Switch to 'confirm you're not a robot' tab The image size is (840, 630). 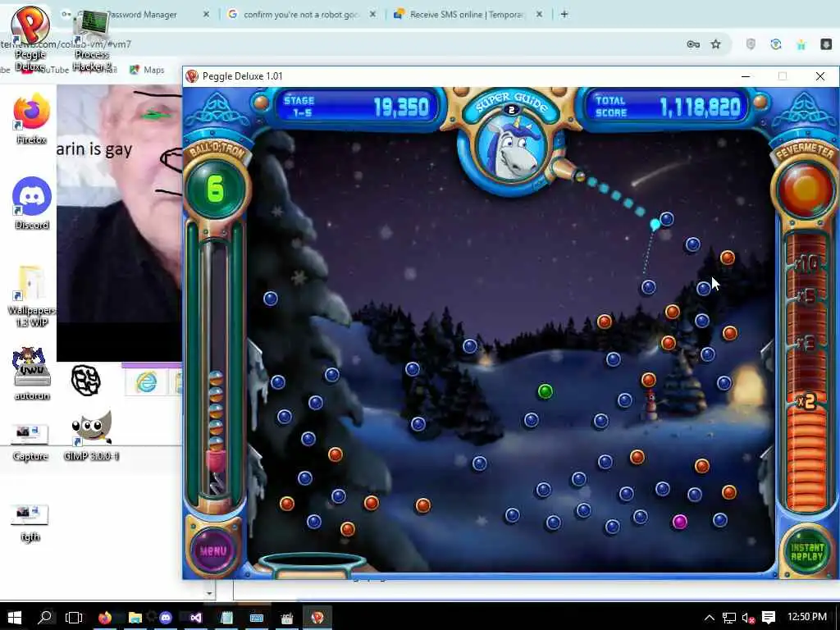tap(302, 15)
